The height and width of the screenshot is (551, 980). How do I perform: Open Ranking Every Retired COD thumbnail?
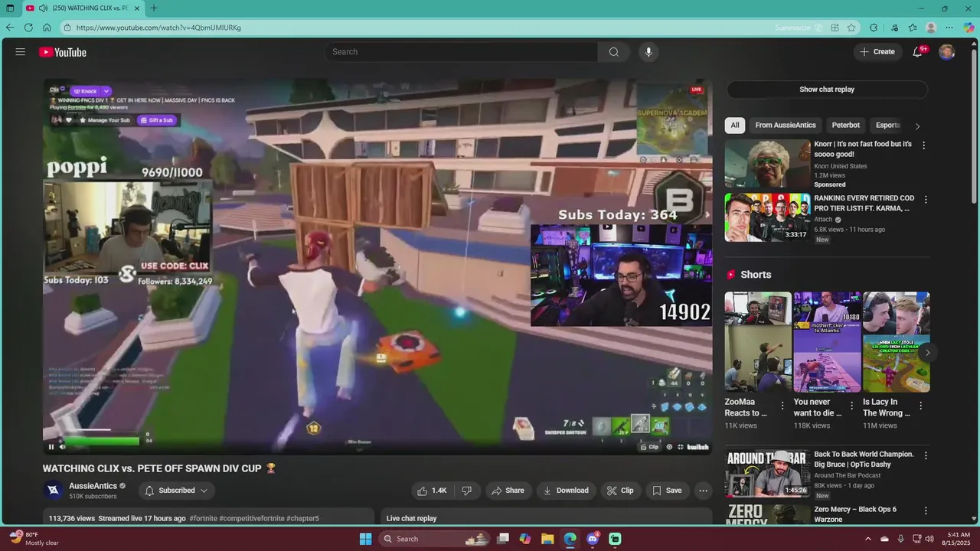767,217
